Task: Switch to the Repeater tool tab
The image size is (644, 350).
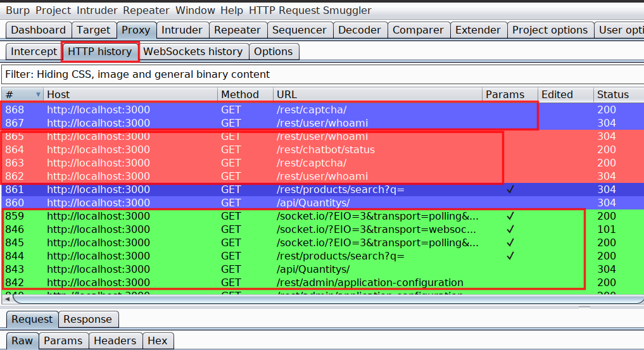Action: tap(237, 30)
